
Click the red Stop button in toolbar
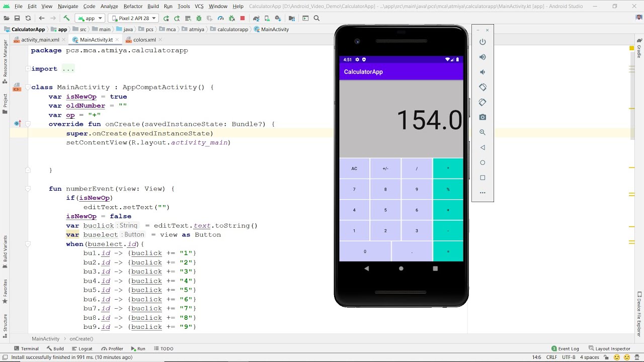[x=243, y=18]
